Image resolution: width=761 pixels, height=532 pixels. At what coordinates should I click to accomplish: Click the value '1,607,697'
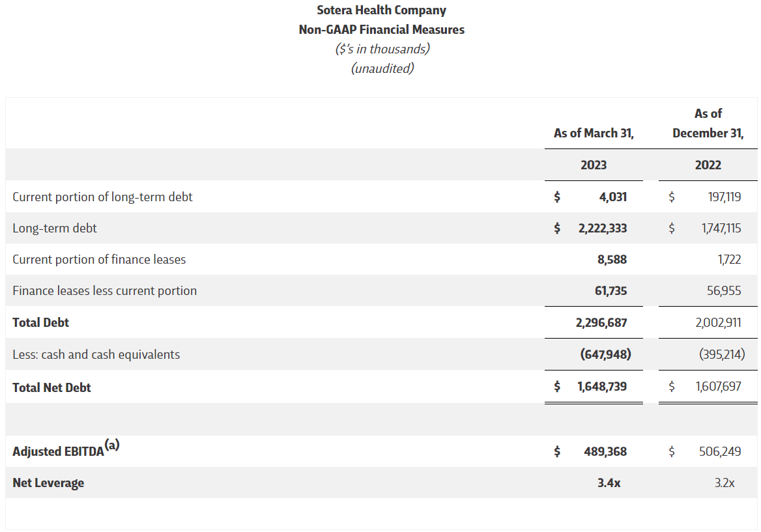coord(718,387)
